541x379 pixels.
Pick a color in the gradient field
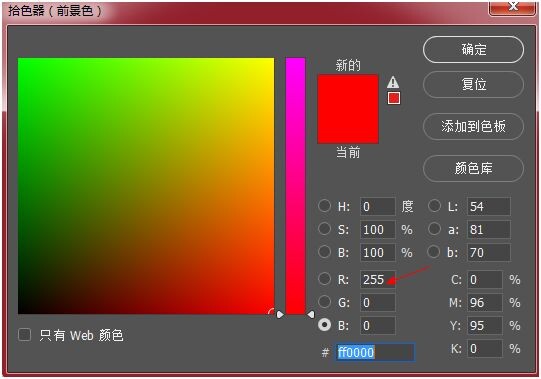(x=146, y=186)
